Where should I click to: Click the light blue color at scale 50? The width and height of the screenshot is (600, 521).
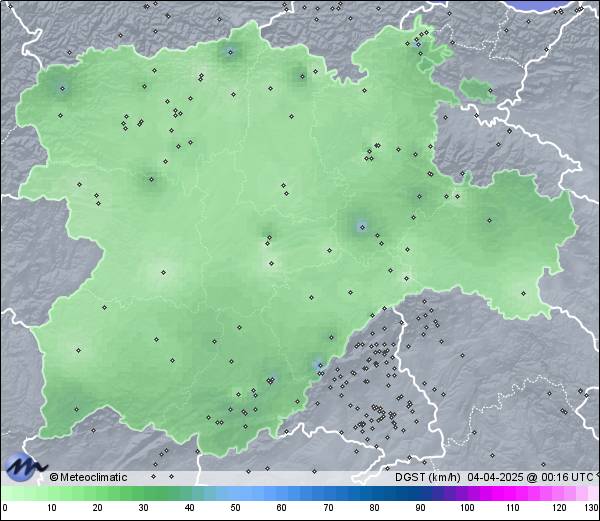(x=235, y=493)
